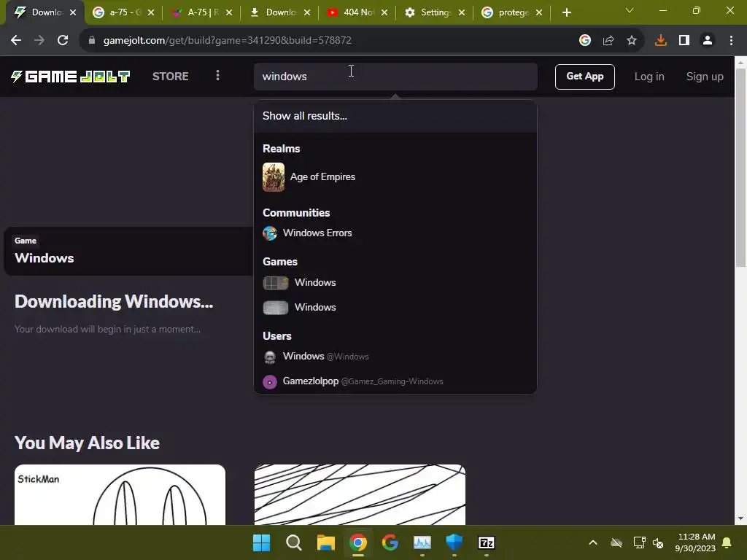Click the purple Gamezlolpop avatar
Image resolution: width=747 pixels, height=560 pixels.
(x=270, y=382)
